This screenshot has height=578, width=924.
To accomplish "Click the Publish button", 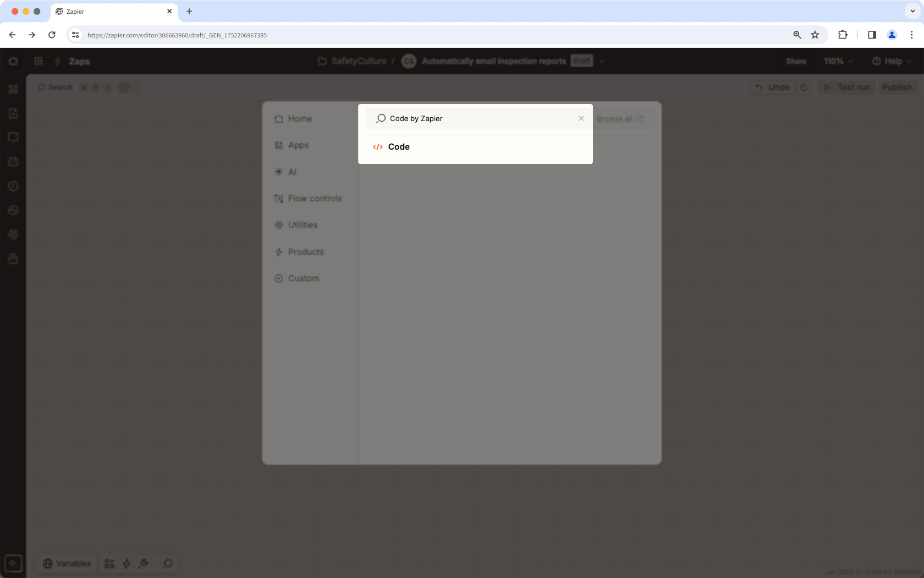I will click(897, 88).
